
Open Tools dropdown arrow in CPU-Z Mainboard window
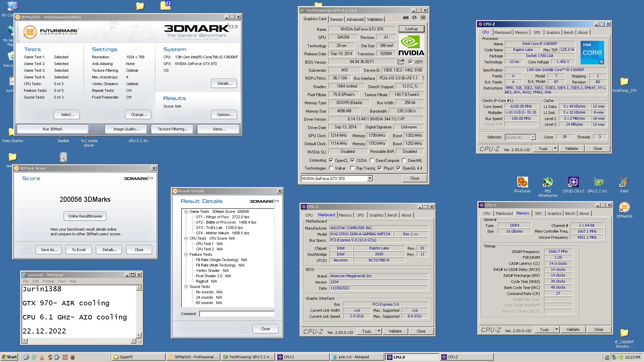click(379, 331)
